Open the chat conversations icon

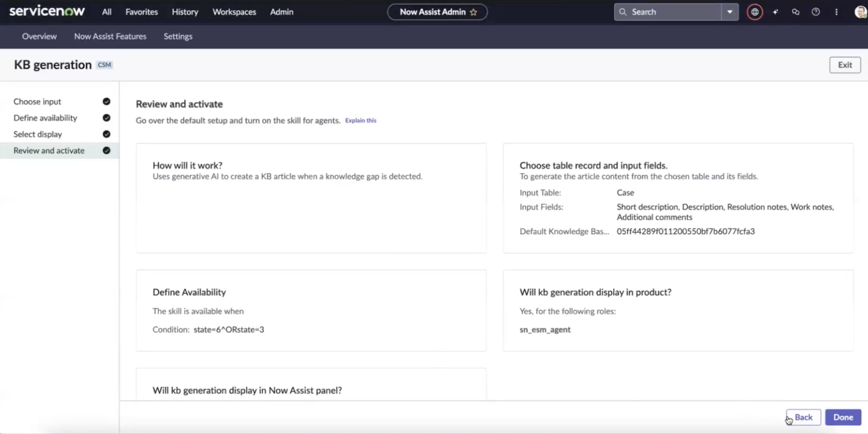796,12
